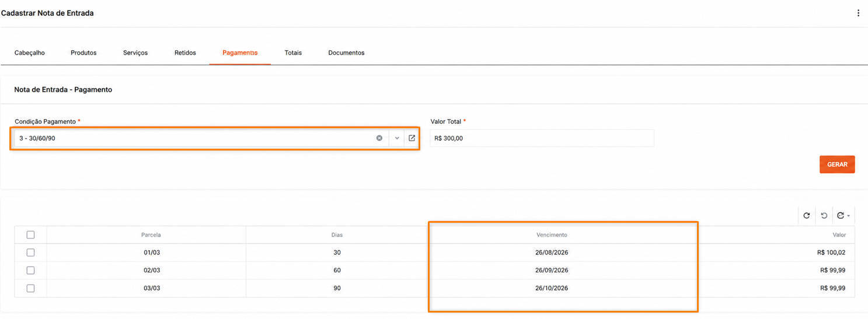Click the 30 days cell
This screenshot has height=319, width=868.
tap(337, 253)
